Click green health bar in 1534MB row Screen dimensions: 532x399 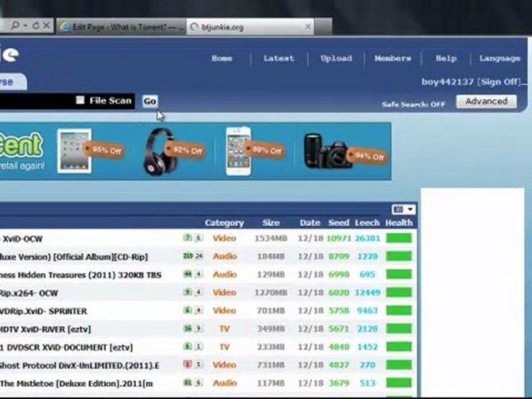tap(399, 238)
